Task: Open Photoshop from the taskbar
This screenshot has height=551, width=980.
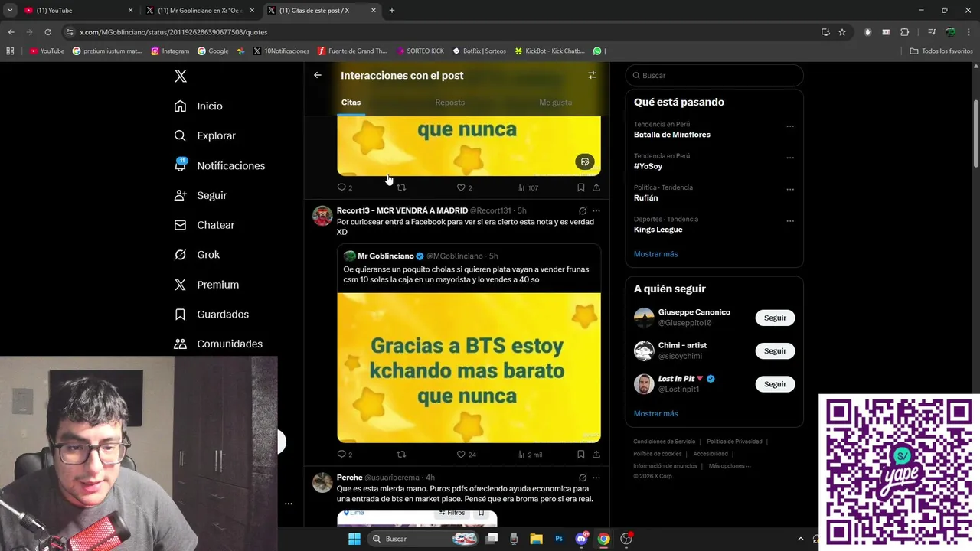Action: click(559, 539)
